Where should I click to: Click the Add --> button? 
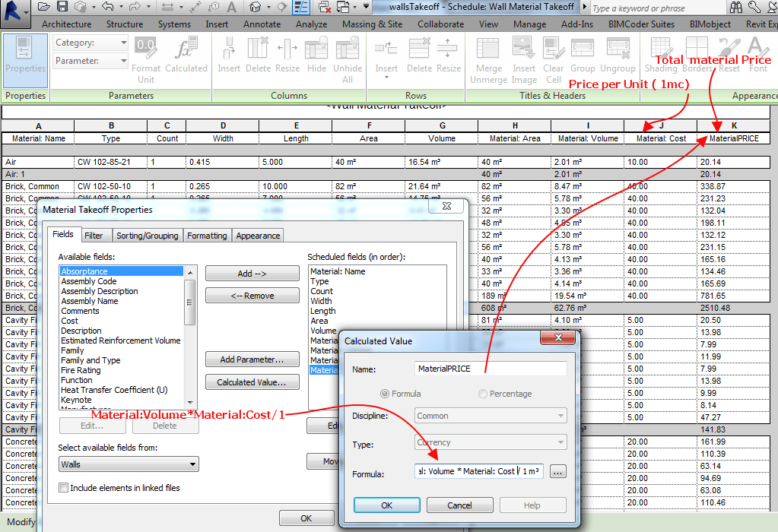click(x=252, y=274)
